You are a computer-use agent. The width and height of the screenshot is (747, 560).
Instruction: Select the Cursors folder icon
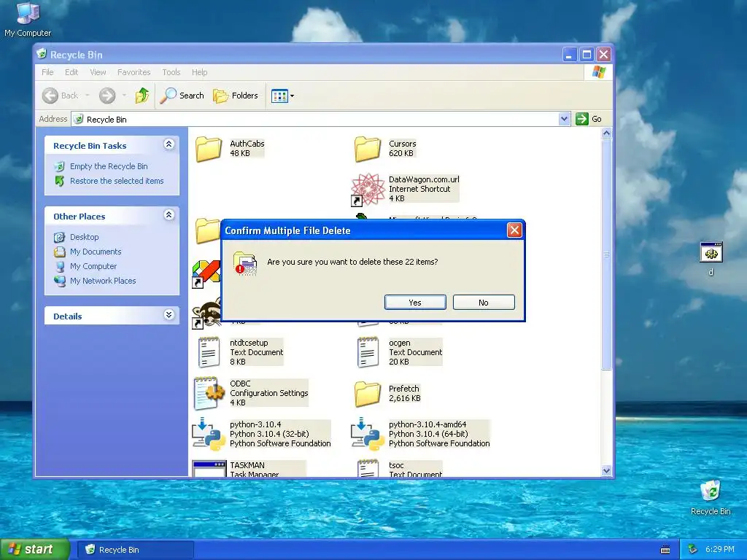[x=368, y=149]
